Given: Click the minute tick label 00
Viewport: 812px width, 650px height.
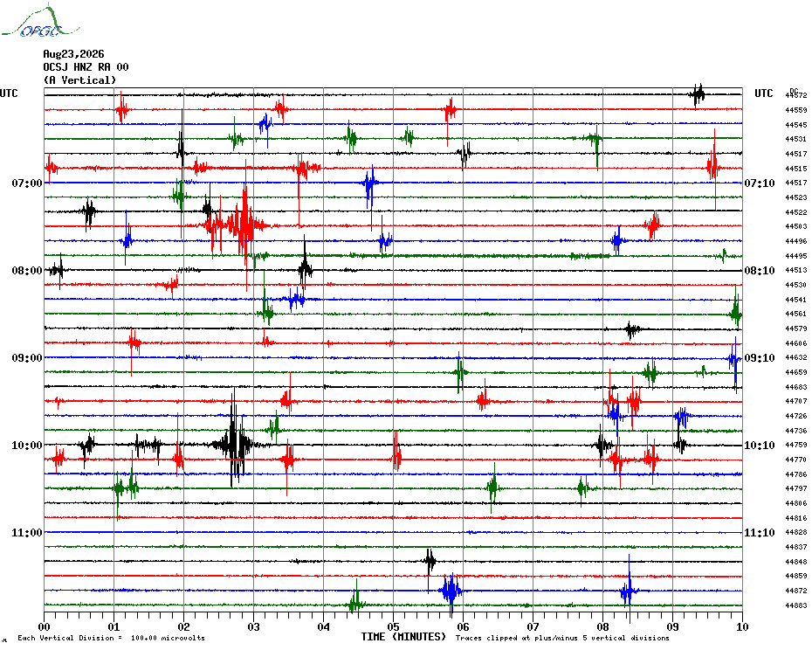Looking at the screenshot, I should pyautogui.click(x=44, y=626).
